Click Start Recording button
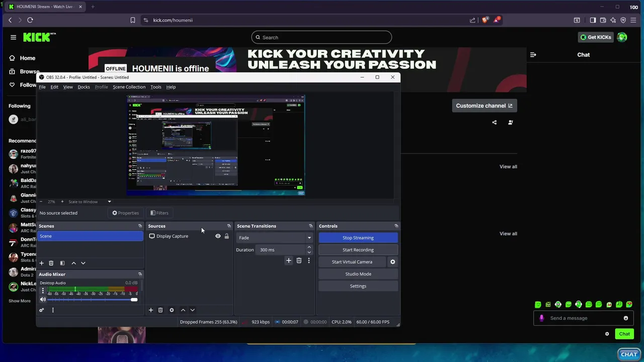The image size is (644, 362). 358,250
